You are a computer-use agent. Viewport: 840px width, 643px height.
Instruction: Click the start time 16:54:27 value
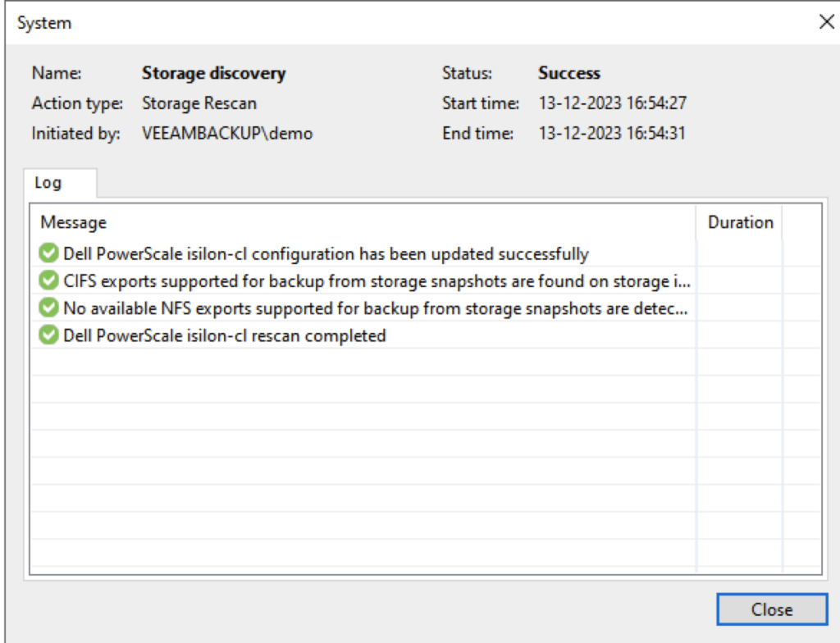point(612,104)
